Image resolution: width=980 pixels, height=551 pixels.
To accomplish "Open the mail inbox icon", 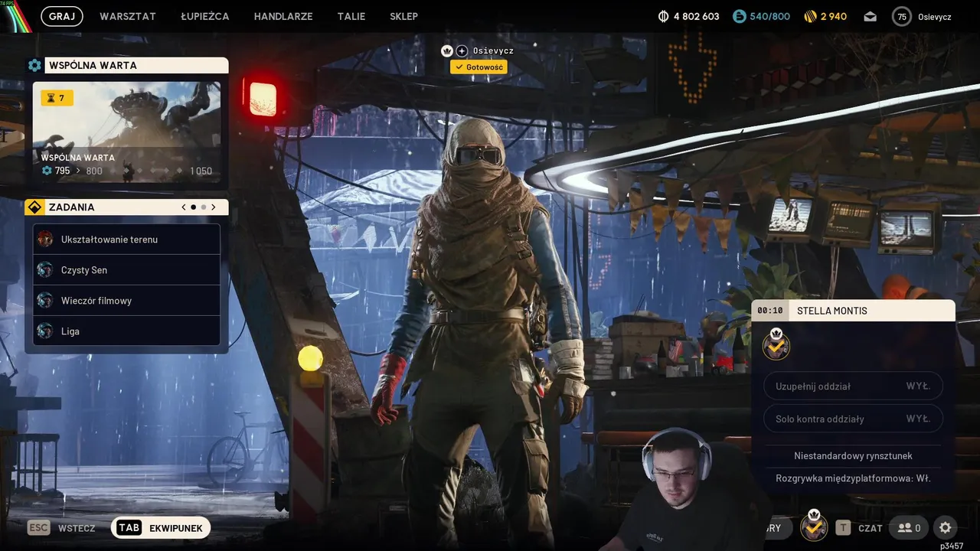I will pyautogui.click(x=871, y=16).
